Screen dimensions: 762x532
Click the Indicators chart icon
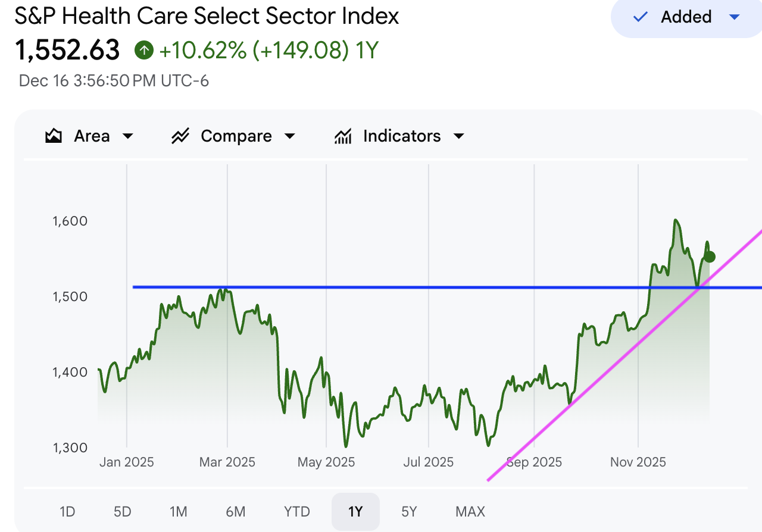point(342,136)
